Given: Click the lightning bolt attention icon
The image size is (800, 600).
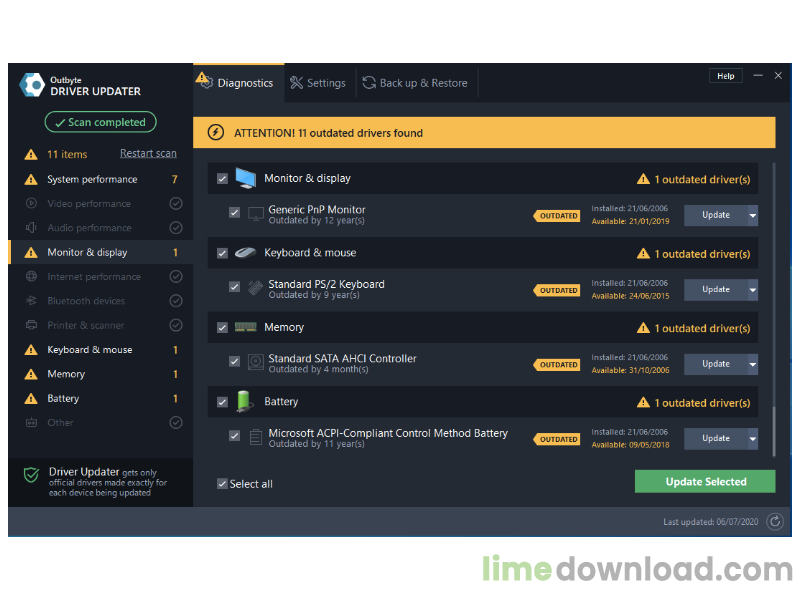Looking at the screenshot, I should 216,133.
